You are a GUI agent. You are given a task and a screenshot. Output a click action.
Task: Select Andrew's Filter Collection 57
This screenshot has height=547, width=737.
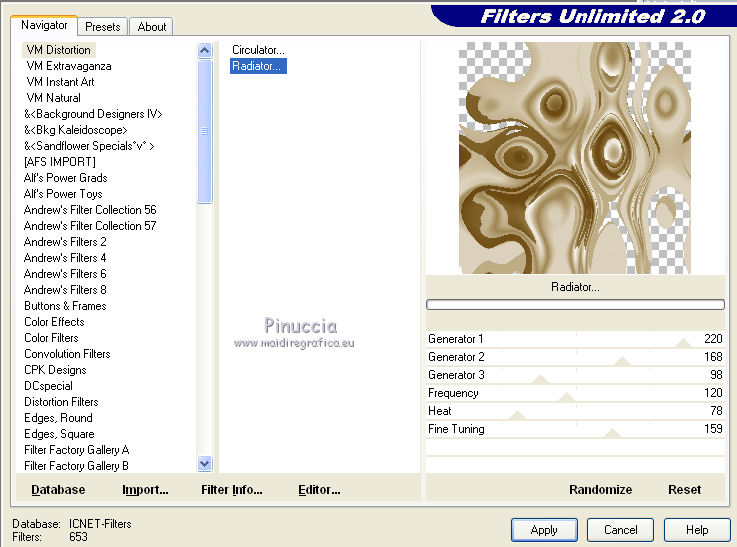tap(90, 226)
